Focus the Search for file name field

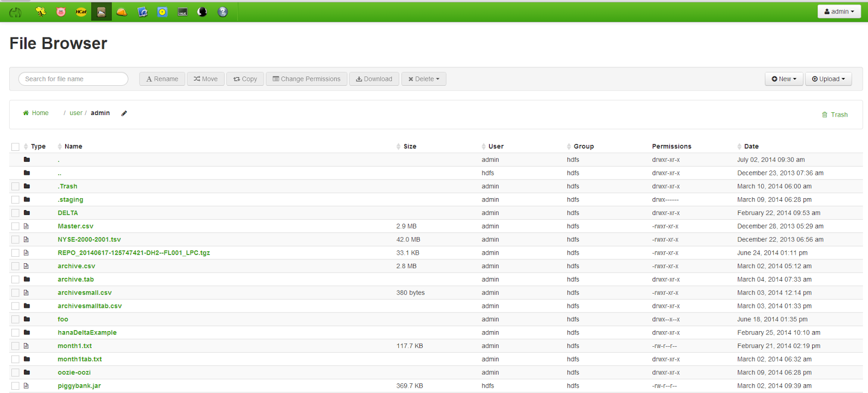pyautogui.click(x=73, y=79)
